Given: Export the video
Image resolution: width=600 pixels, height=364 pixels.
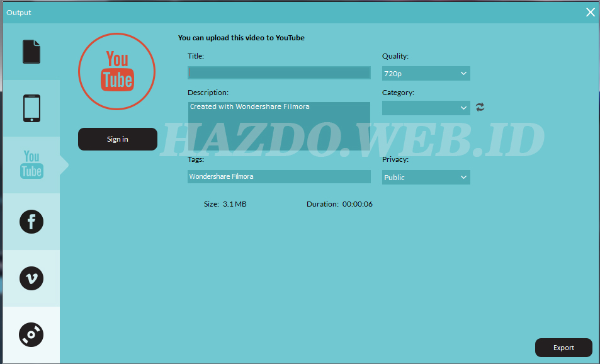Looking at the screenshot, I should [x=563, y=348].
